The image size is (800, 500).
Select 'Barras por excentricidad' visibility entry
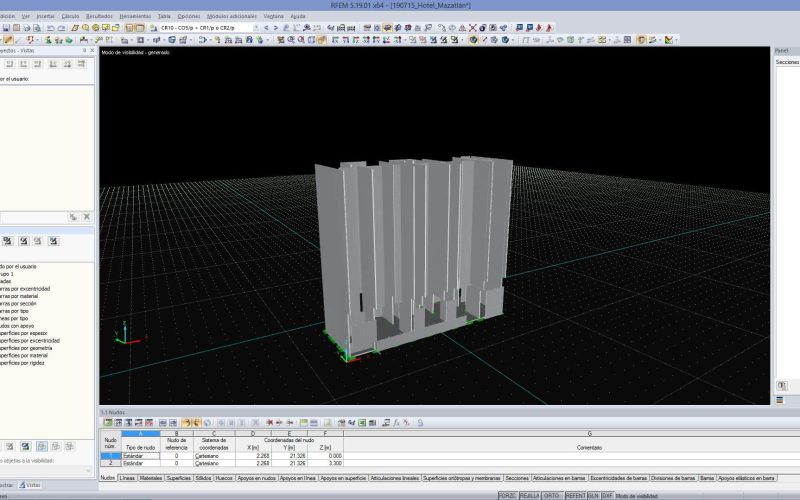[25, 289]
